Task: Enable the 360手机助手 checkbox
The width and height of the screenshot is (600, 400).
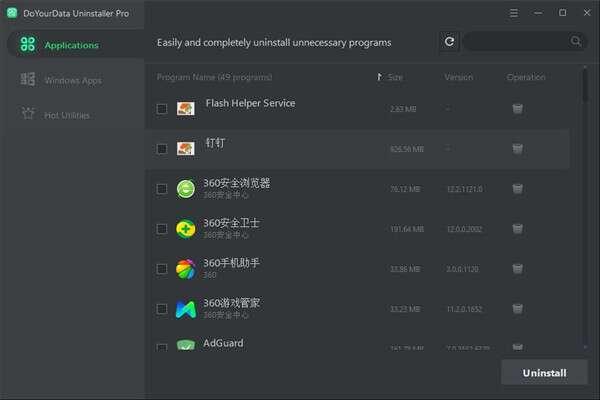Action: point(162,268)
